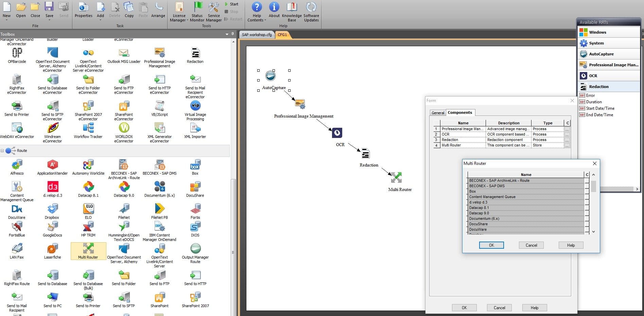This screenshot has height=316, width=644.
Task: Toggle the Documentum (6.x) row checkbox
Action: [x=587, y=218]
